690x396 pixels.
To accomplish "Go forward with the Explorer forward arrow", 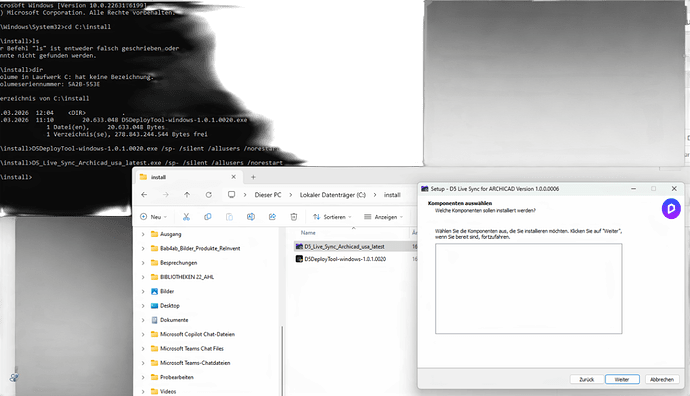I will [165, 194].
